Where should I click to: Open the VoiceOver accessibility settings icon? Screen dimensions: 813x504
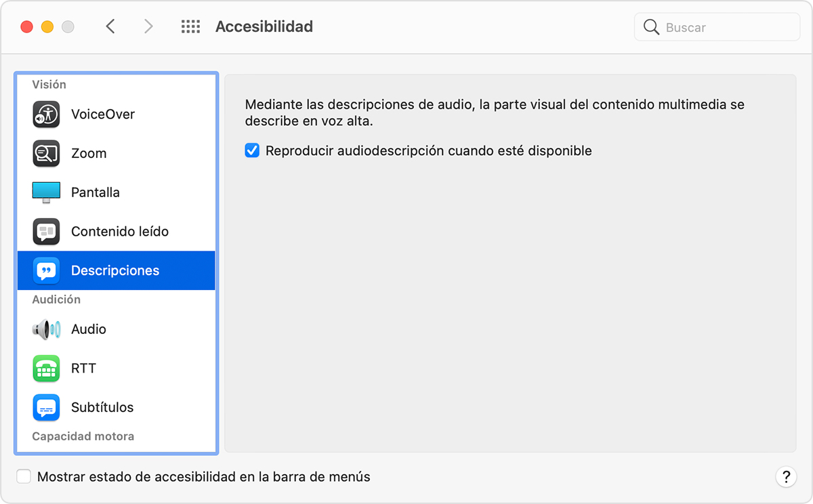[x=46, y=114]
